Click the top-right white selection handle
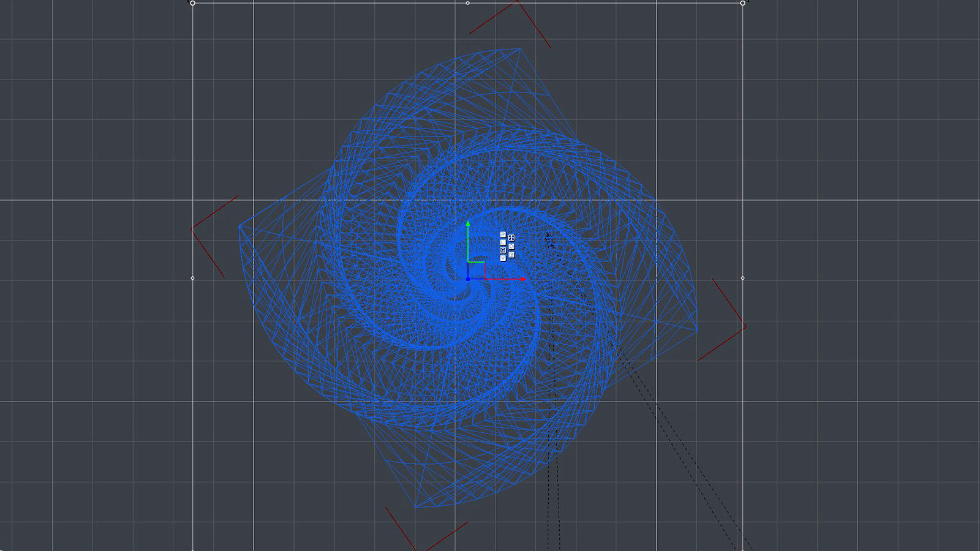Viewport: 980px width, 551px height. pos(742,4)
